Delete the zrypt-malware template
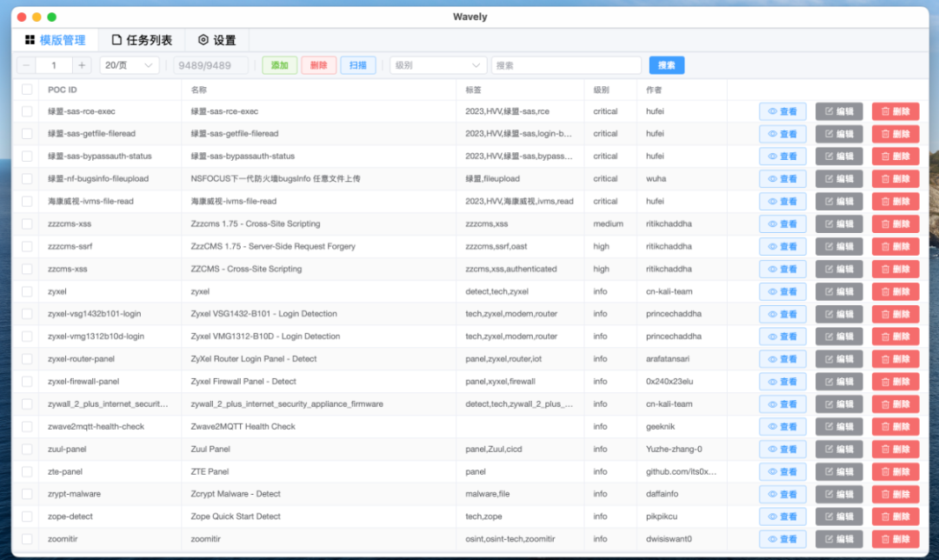This screenshot has width=939, height=560. 896,494
